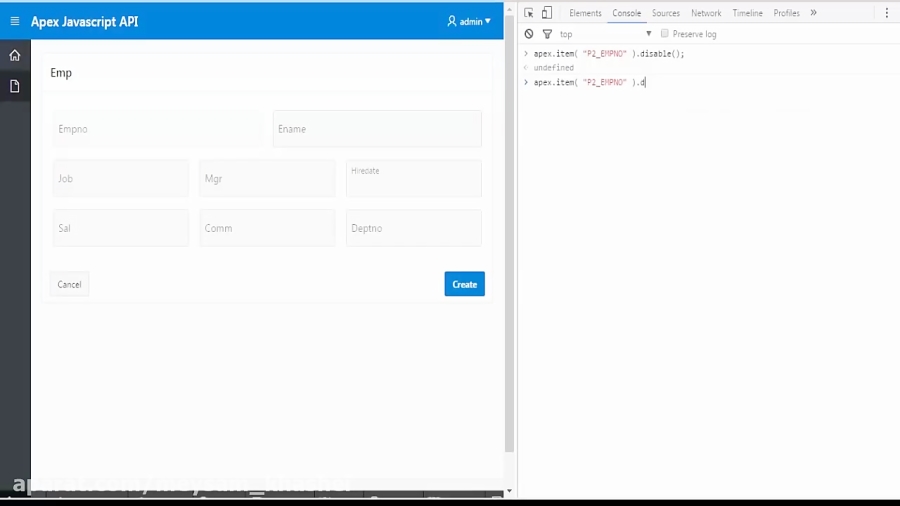Focus the Sal input field
The image size is (900, 506).
pyautogui.click(x=121, y=228)
